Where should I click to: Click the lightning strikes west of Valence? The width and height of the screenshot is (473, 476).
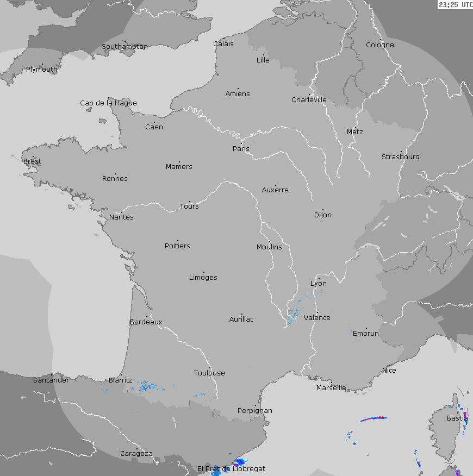[294, 312]
